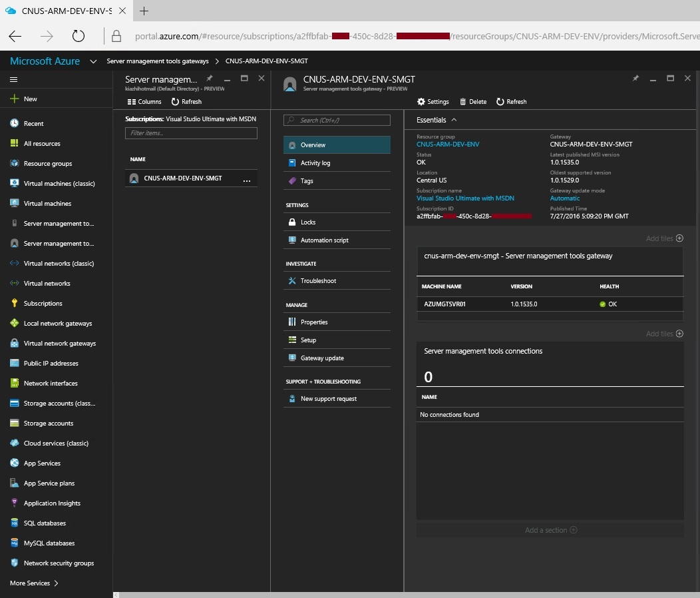Open Activity log
Screen dimensions: 700x598
click(337, 162)
